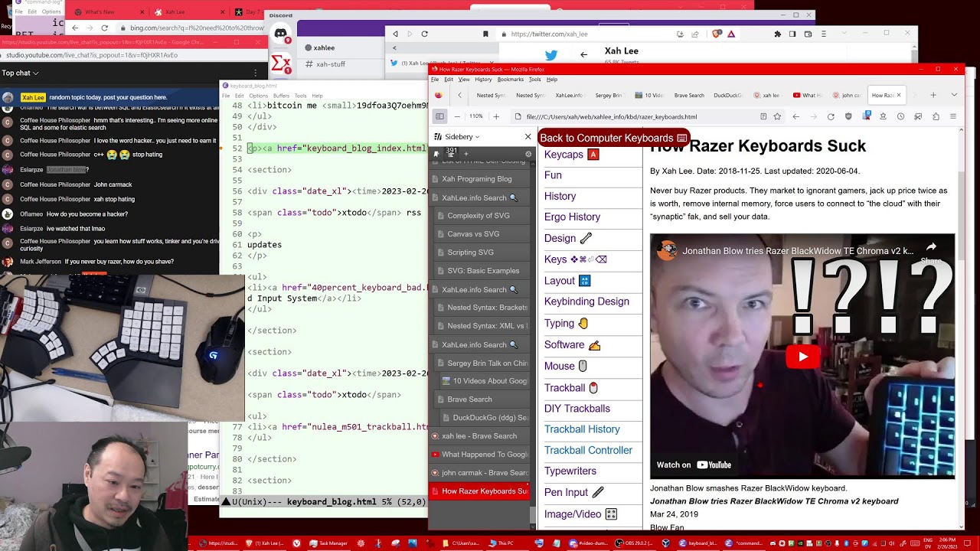Open the Firefox hamburger menu

point(953,116)
